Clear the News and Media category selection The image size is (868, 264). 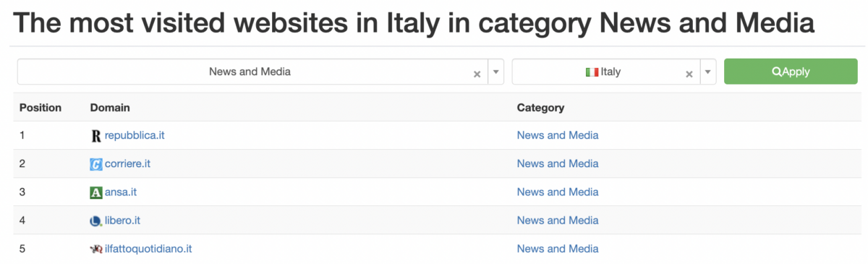tap(477, 74)
